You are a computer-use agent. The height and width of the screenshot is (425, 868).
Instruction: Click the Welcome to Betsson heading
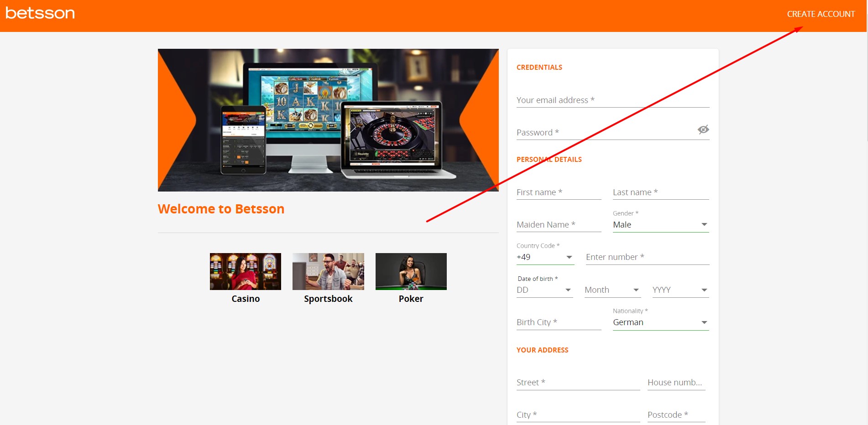[x=221, y=209]
